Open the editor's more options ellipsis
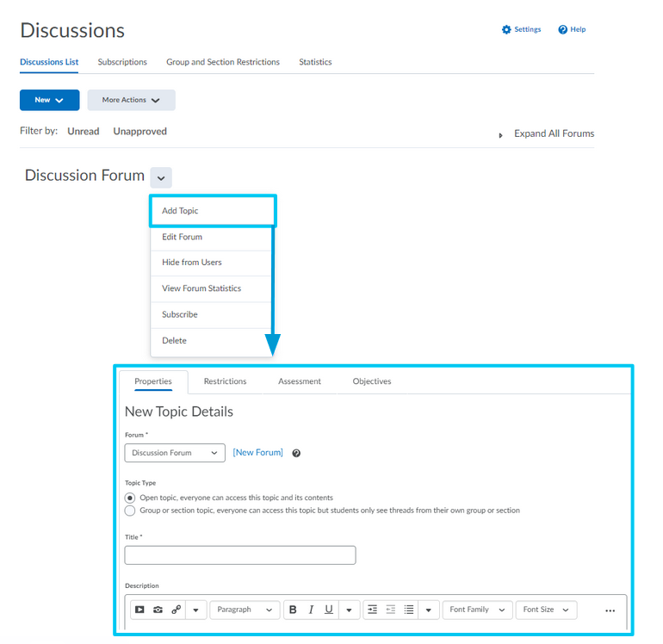Viewport: 663px width, 644px height. click(x=610, y=610)
